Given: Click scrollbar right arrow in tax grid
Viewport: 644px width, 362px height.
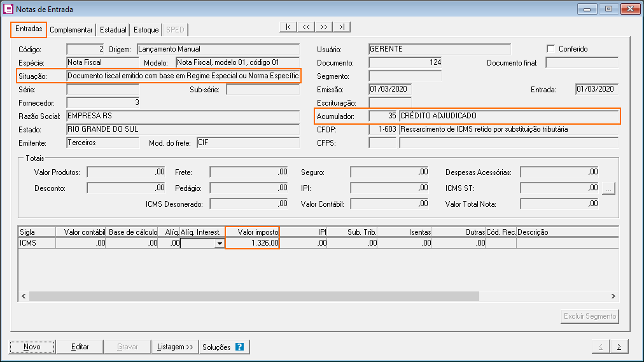Looking at the screenshot, I should point(613,296).
